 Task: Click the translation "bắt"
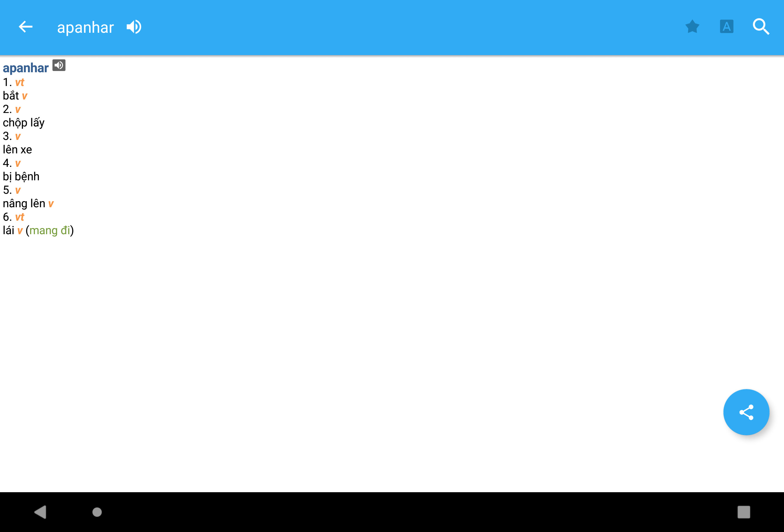point(11,96)
